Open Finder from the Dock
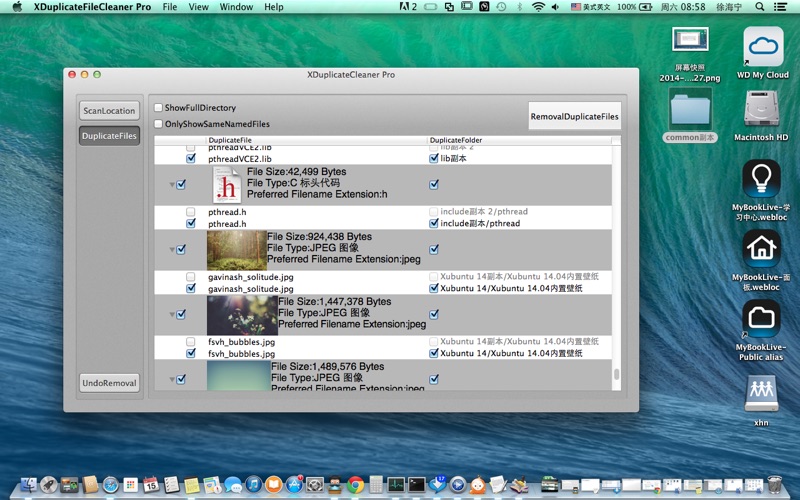800x500 pixels. (29, 484)
